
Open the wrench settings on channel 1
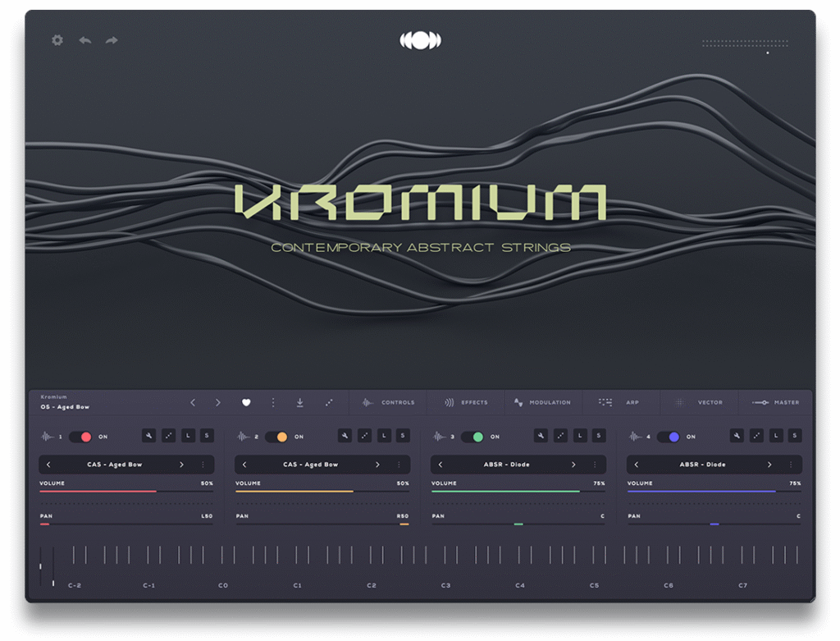(148, 436)
